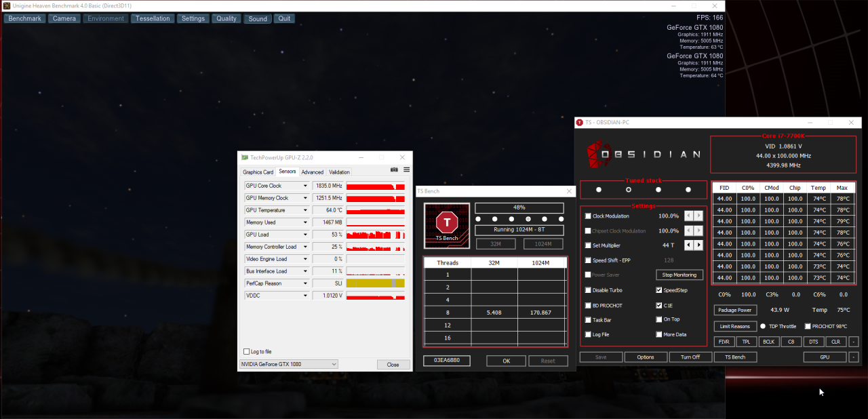Viewport: 868px width, 419px height.
Task: Open the Tessellation menu in Heaven
Action: (x=153, y=18)
